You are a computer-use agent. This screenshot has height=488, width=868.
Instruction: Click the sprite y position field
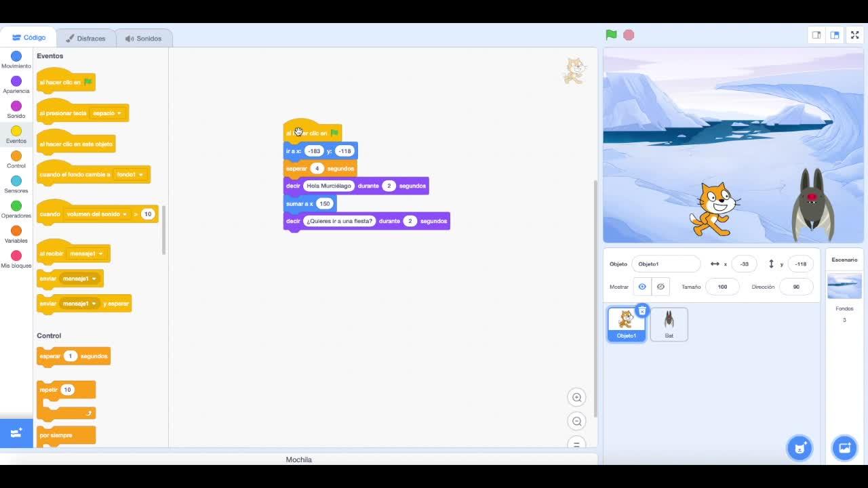coord(801,264)
